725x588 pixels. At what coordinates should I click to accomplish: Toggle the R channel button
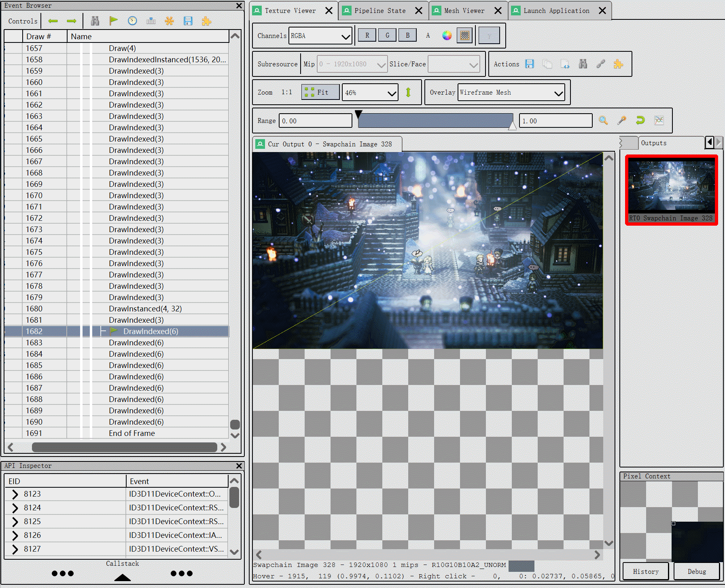367,36
